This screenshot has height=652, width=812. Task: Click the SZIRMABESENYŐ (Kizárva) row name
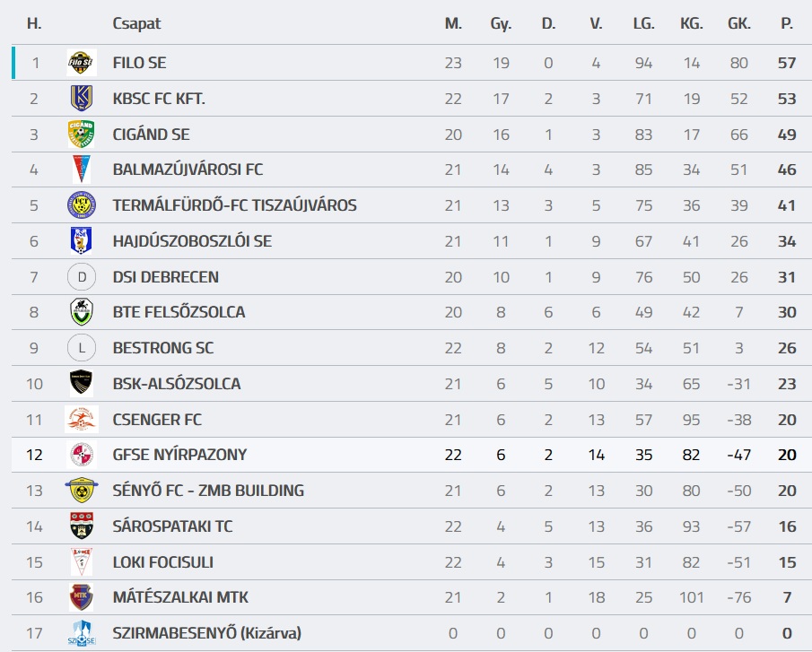click(x=206, y=633)
